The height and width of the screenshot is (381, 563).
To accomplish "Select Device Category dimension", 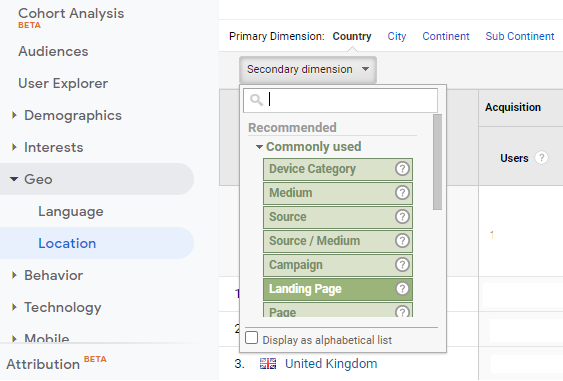I will [x=338, y=169].
